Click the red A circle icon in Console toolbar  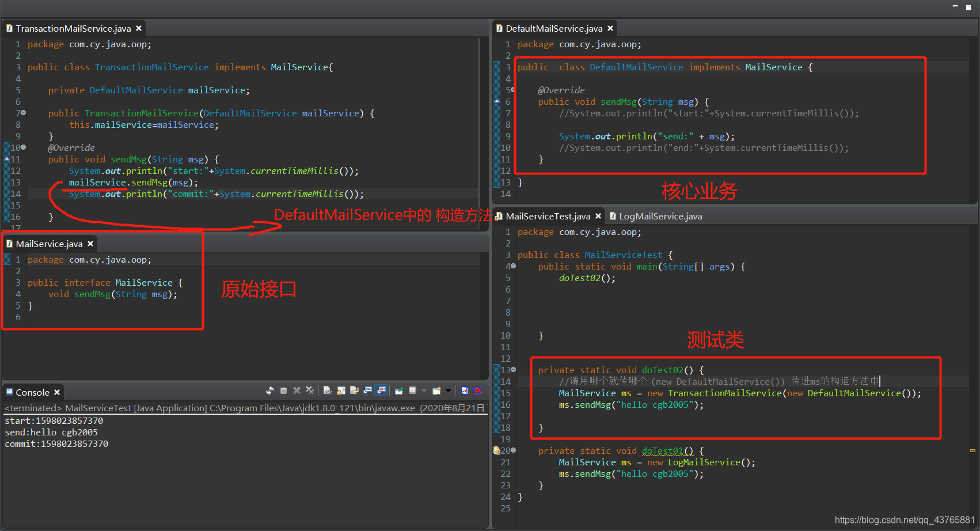pyautogui.click(x=477, y=390)
